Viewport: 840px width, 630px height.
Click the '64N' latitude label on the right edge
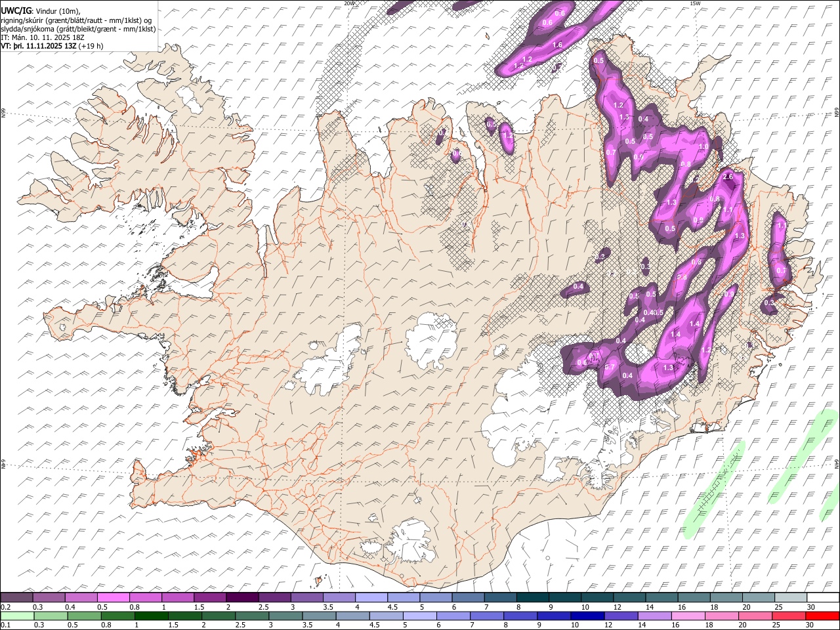coord(837,463)
